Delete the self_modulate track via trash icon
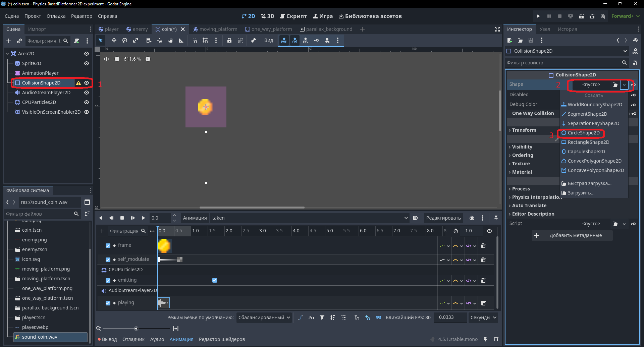Viewport: 644px width, 347px height. (483, 260)
